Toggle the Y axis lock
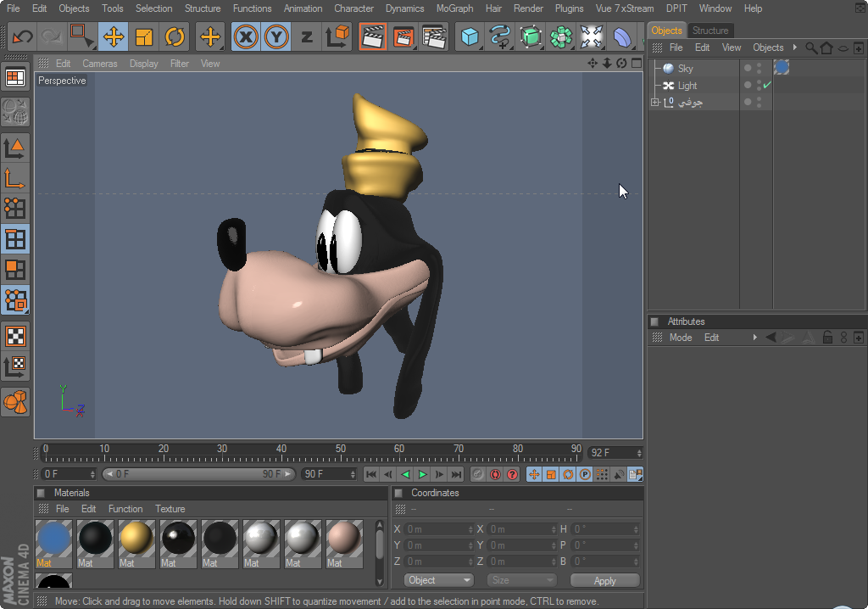This screenshot has width=868, height=609. tap(276, 37)
